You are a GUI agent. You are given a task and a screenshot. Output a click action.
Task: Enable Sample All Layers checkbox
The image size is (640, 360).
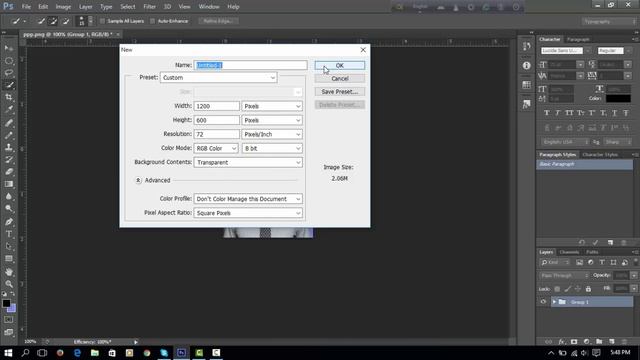(x=102, y=21)
